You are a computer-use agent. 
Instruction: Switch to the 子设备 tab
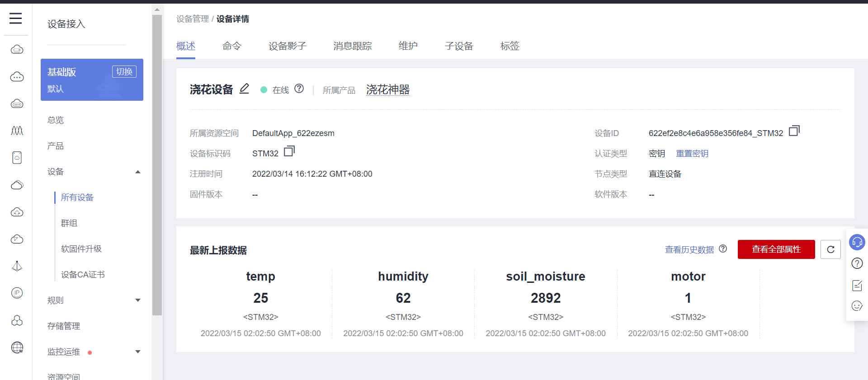[459, 46]
